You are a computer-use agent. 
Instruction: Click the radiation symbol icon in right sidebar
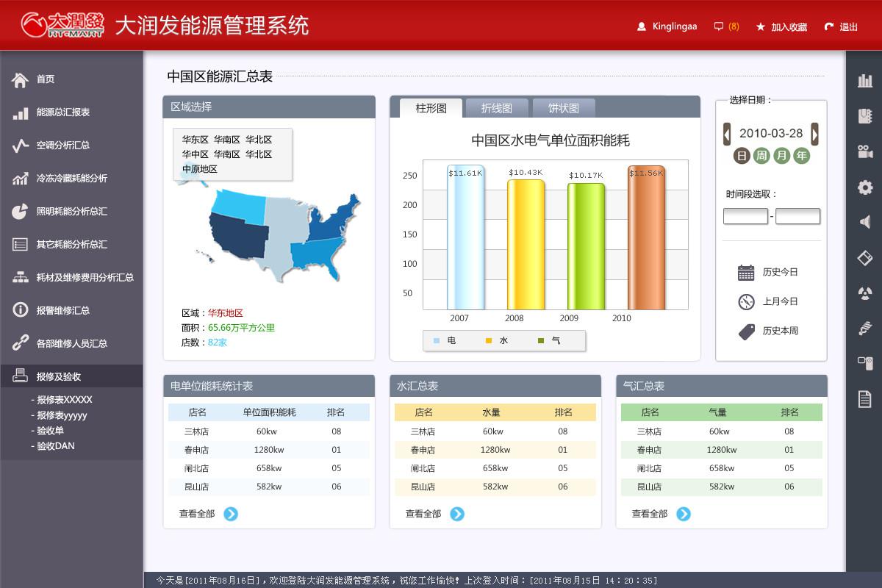pos(865,293)
